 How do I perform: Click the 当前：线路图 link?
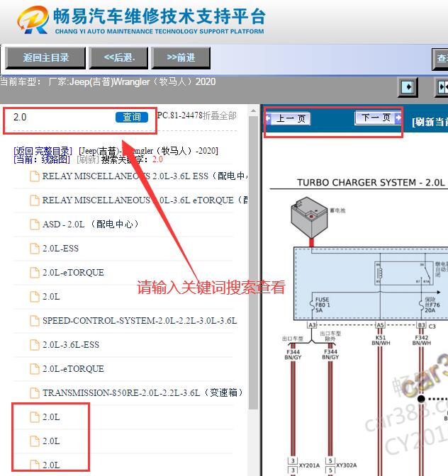pos(42,159)
